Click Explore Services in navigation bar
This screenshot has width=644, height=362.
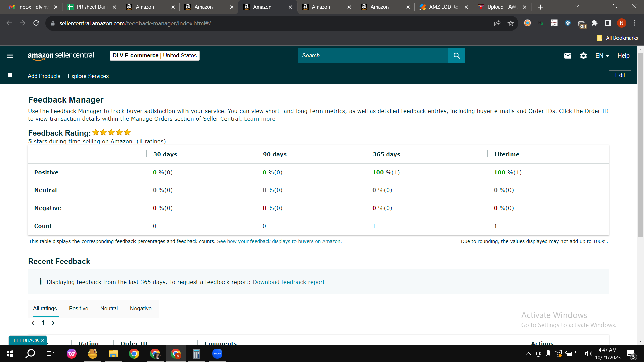[88, 76]
